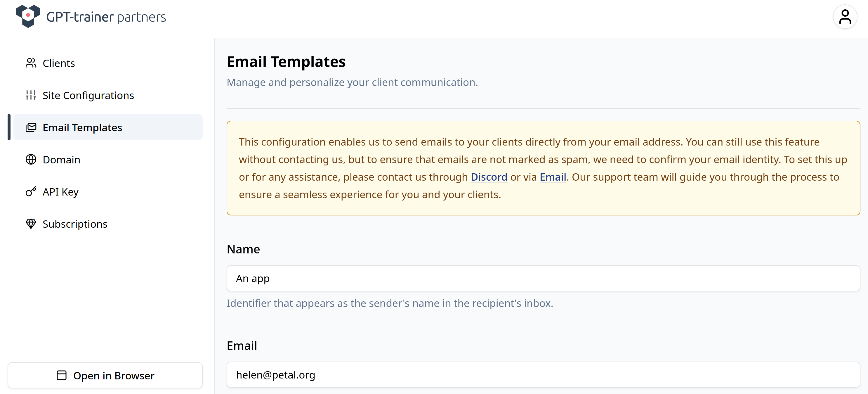868x394 pixels.
Task: Click the Email support link in notice
Action: (x=553, y=177)
